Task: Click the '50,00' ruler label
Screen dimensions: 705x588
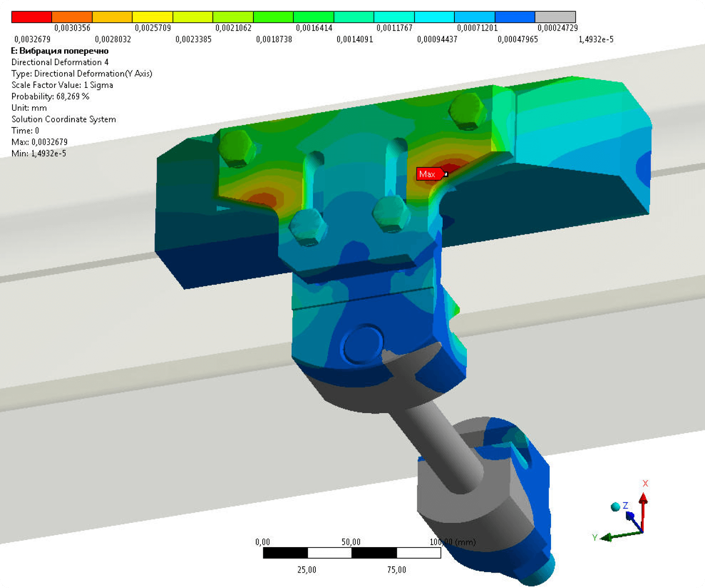Action: pyautogui.click(x=351, y=542)
